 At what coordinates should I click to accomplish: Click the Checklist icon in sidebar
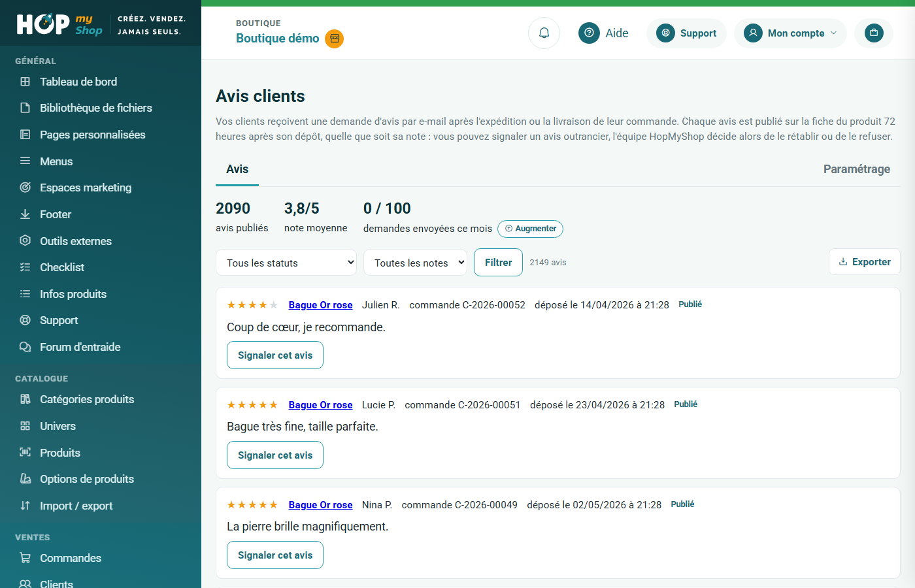click(25, 267)
